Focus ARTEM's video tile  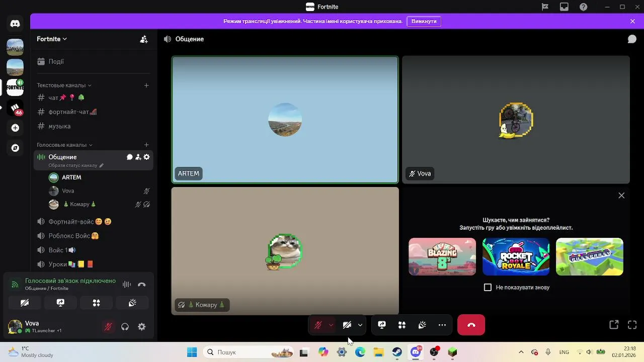click(285, 120)
